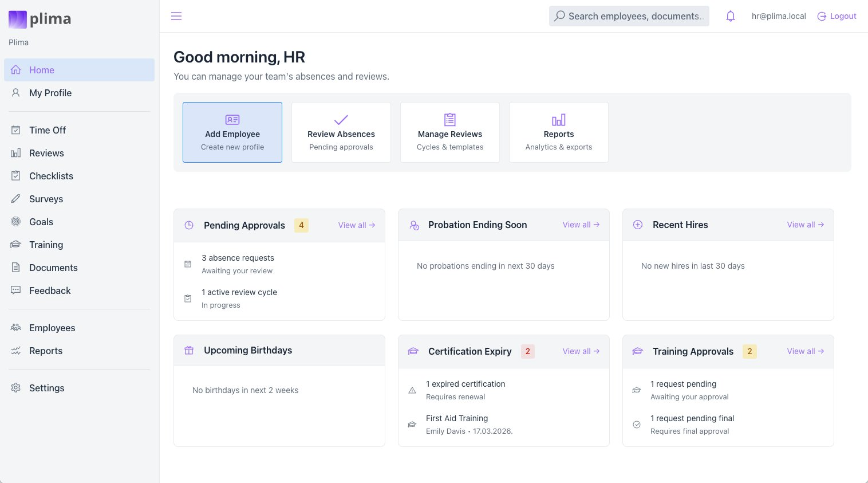Select the Surveys pen icon

15,199
